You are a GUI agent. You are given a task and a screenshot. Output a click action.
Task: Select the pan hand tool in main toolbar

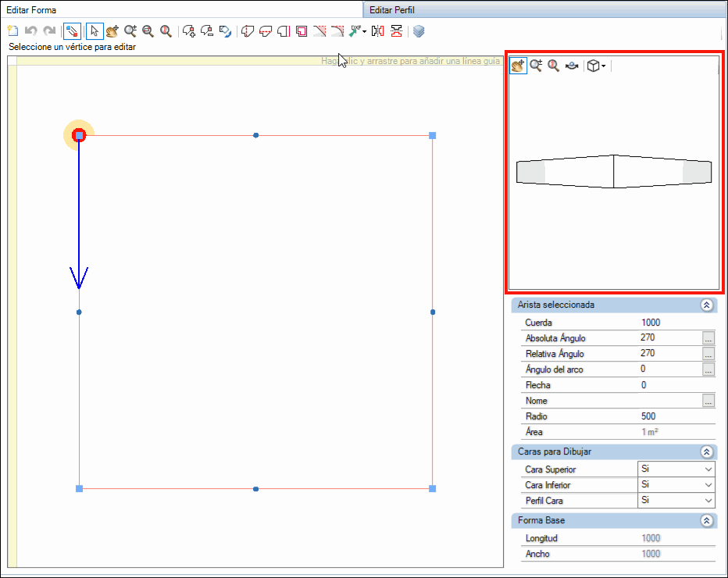[x=112, y=31]
